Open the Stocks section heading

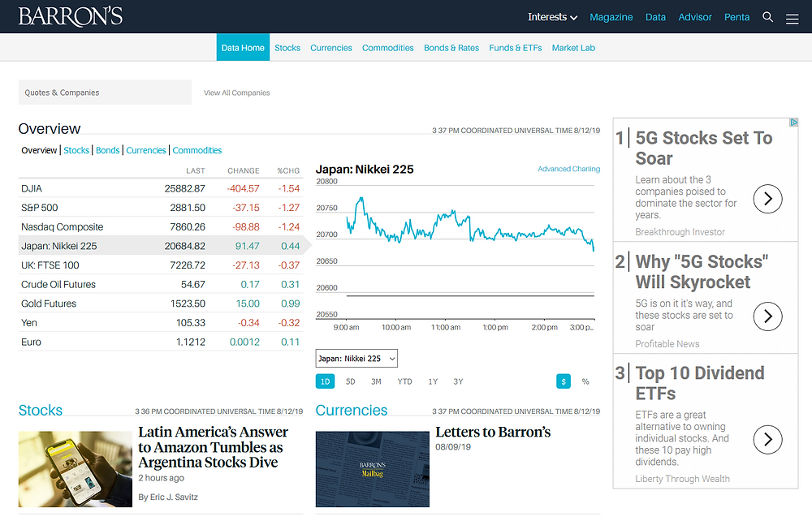pos(41,411)
